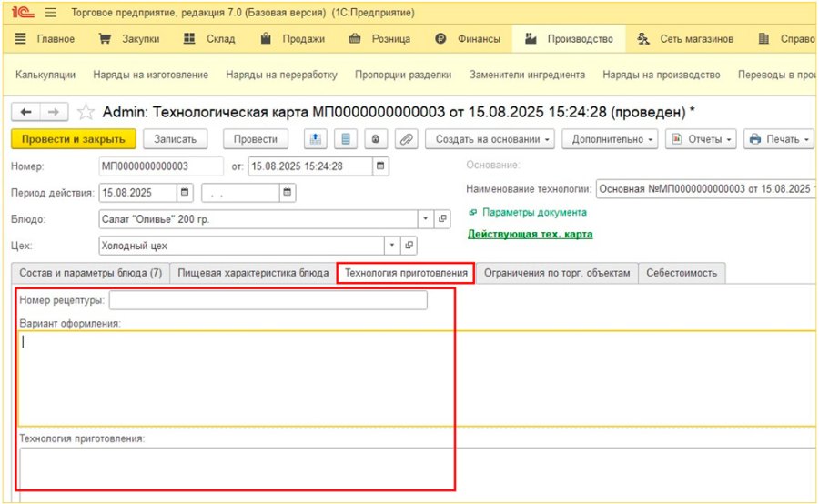This screenshot has height=504, width=819.
Task: Click the lock icon button
Action: [376, 139]
